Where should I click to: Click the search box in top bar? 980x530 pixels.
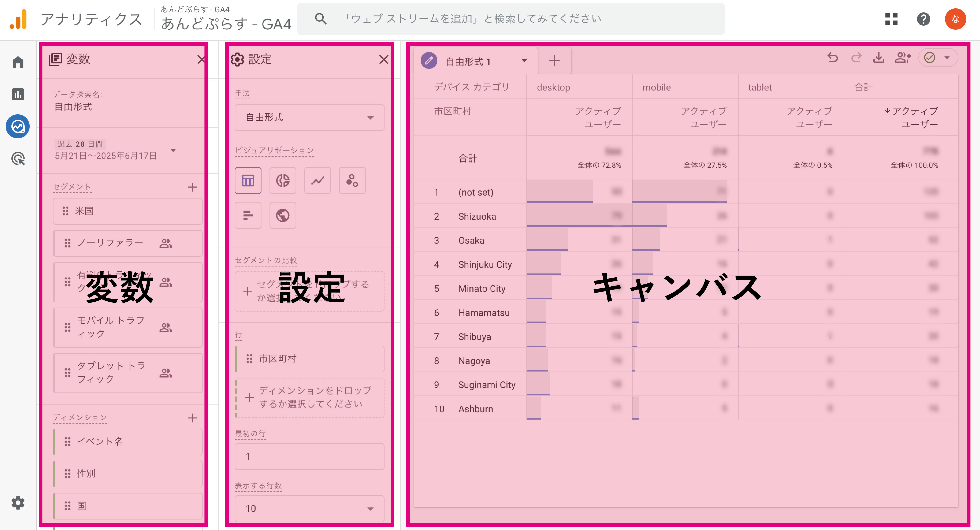point(511,19)
